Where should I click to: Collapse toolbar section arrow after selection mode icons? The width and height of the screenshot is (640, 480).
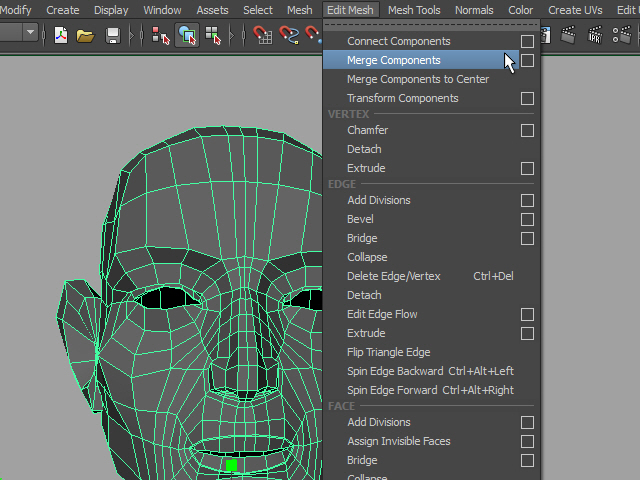[232, 35]
